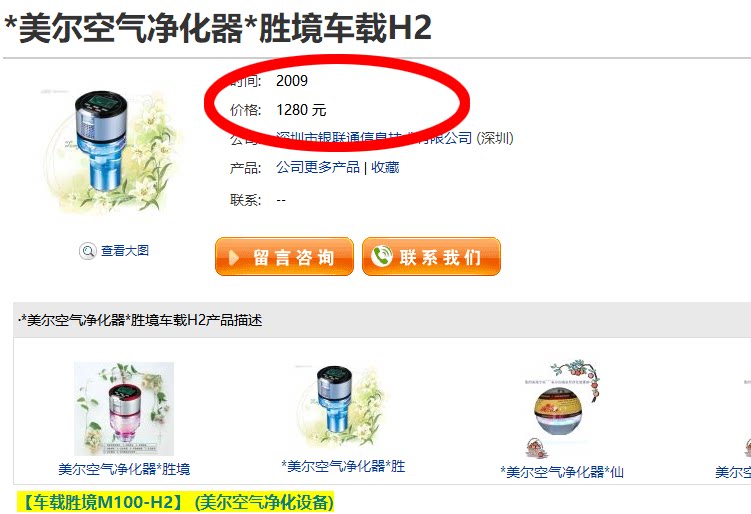751x514 pixels.
Task: Click the 产品描述 section header bar
Action: (x=382, y=320)
